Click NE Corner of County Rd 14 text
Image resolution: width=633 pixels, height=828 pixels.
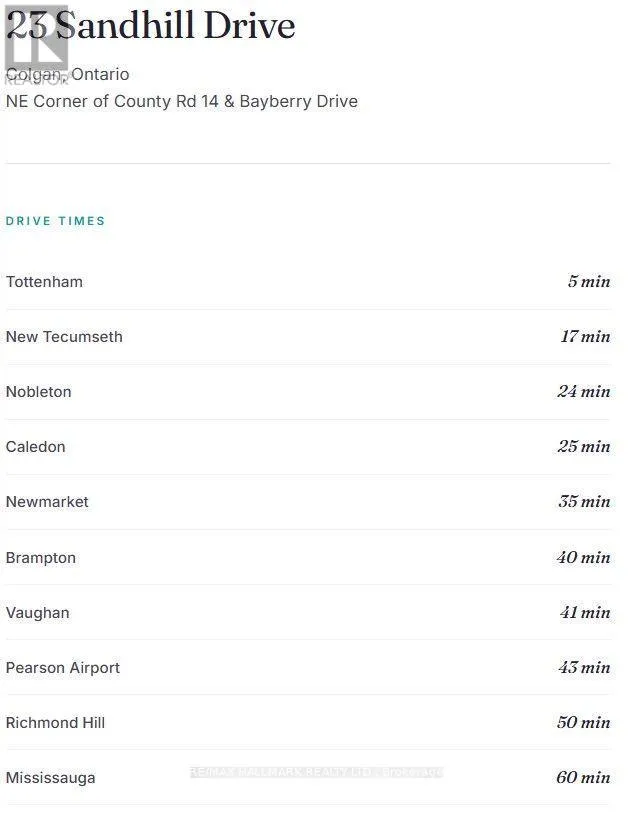(x=112, y=101)
